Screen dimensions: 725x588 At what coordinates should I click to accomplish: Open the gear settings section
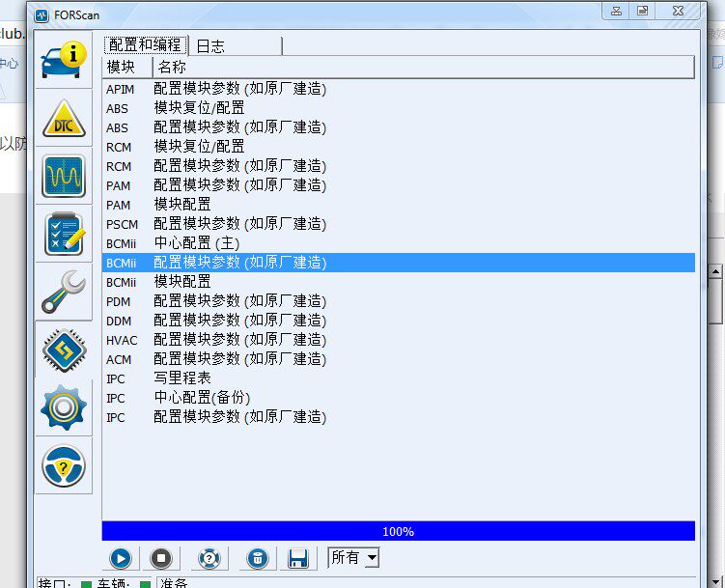click(x=64, y=407)
